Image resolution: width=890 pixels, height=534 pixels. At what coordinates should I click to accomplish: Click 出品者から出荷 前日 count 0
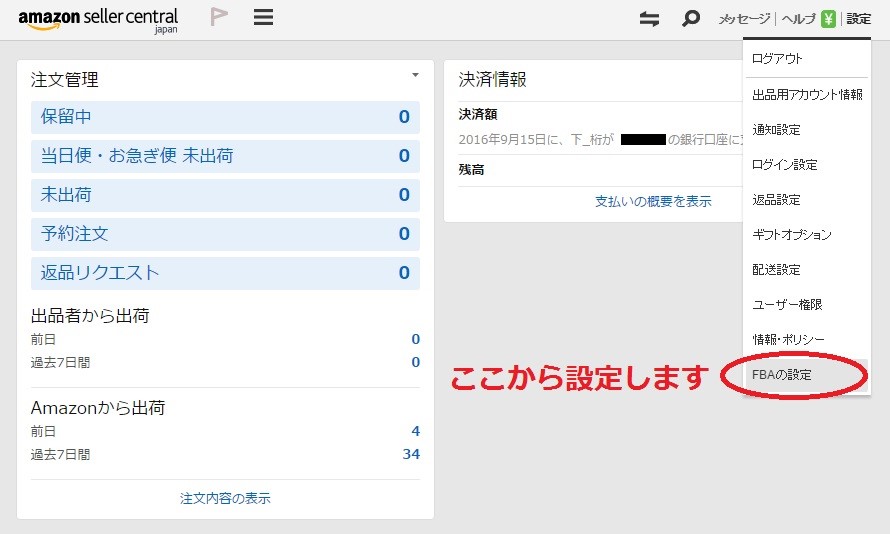tap(415, 339)
